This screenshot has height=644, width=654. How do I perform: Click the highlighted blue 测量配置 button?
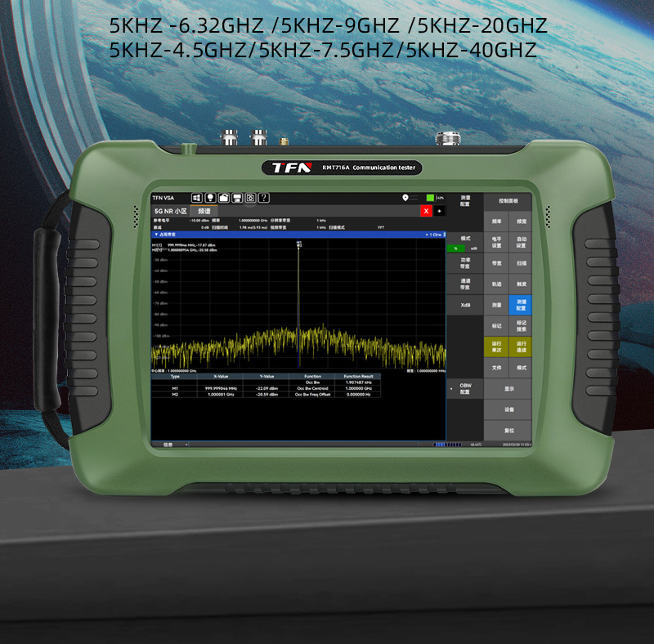(521, 305)
